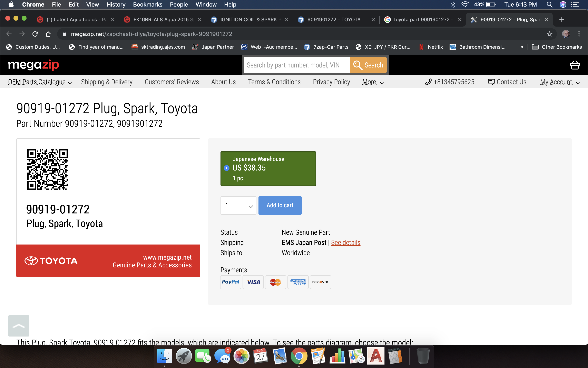The image size is (588, 368).
Task: Click the Add to cart button
Action: (280, 205)
